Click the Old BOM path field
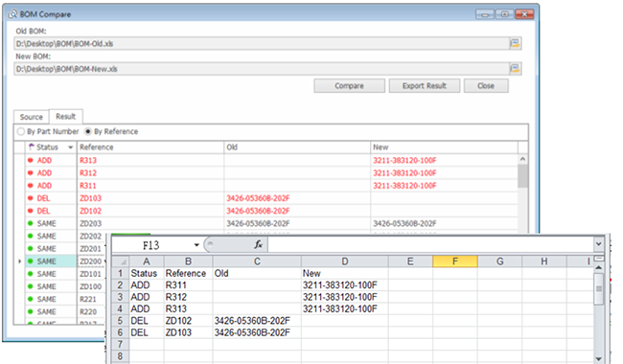This screenshot has width=623, height=364. 262,43
